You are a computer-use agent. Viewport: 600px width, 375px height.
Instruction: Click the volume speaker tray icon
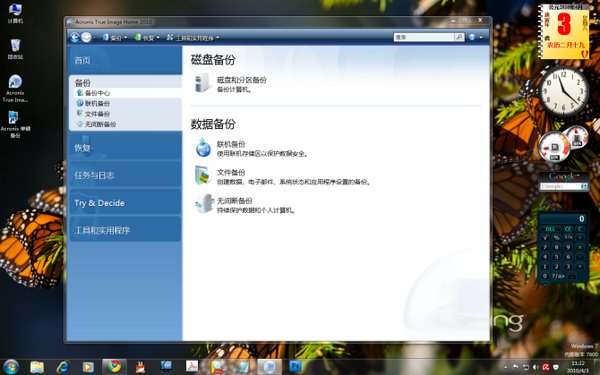coord(536,367)
